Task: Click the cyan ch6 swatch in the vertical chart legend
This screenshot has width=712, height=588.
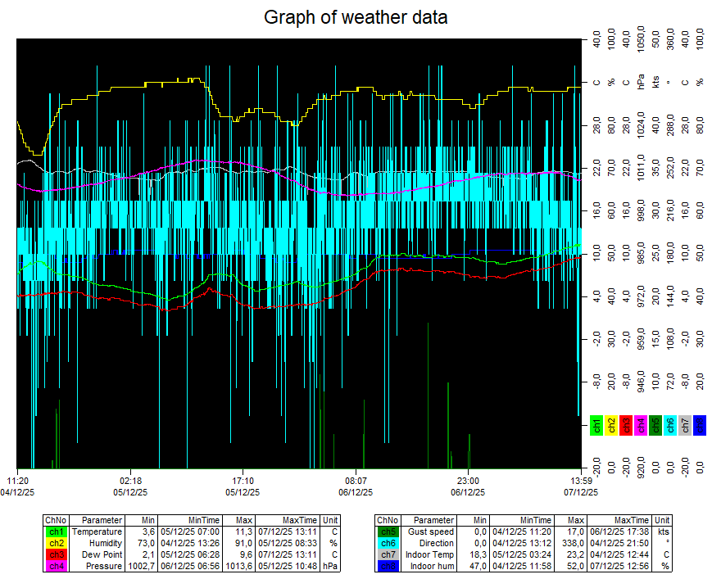Action: [x=670, y=424]
